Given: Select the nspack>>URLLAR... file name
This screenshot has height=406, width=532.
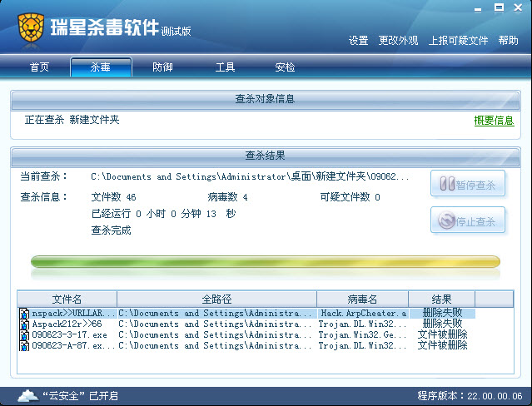Looking at the screenshot, I should pos(73,314).
